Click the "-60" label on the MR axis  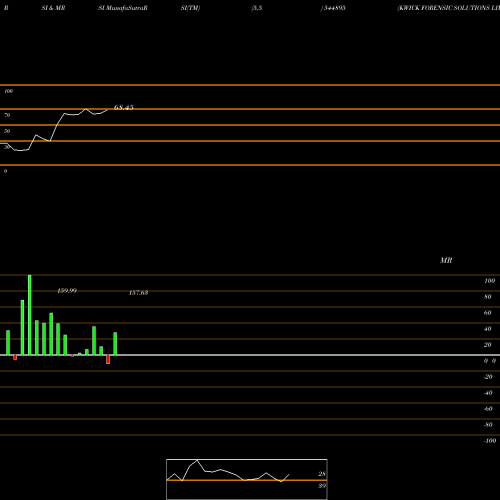click(x=488, y=409)
